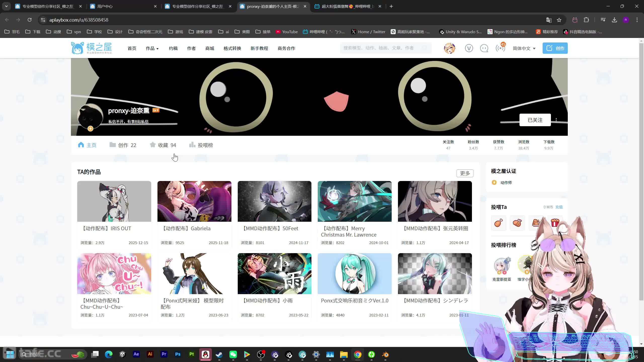Click the browser address bar URL
This screenshot has width=644, height=362.
(x=79, y=20)
